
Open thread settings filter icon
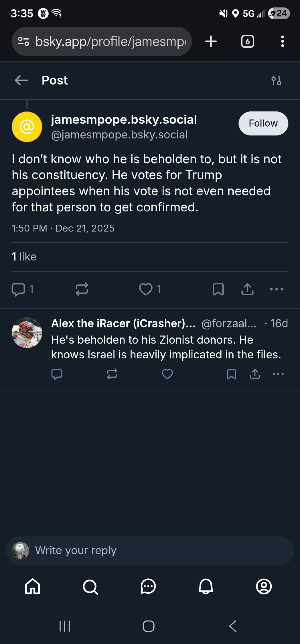pyautogui.click(x=276, y=80)
